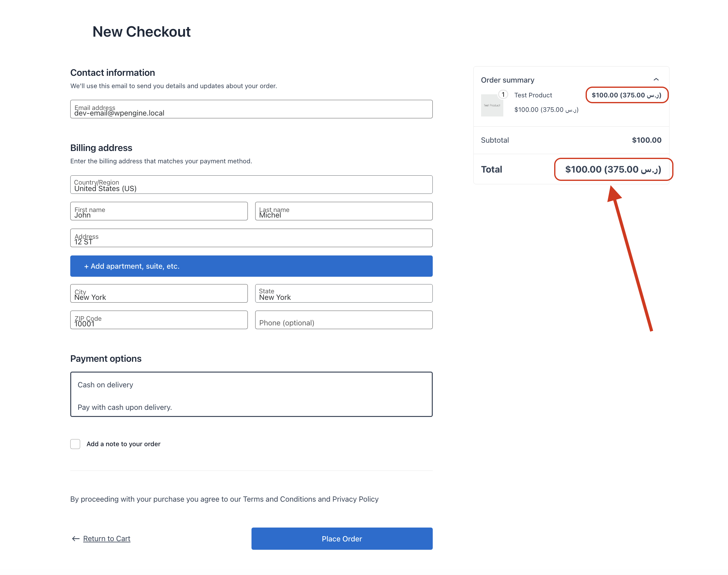Follow the Return to Cart link
Viewport: 728px width, 575px height.
(x=106, y=539)
